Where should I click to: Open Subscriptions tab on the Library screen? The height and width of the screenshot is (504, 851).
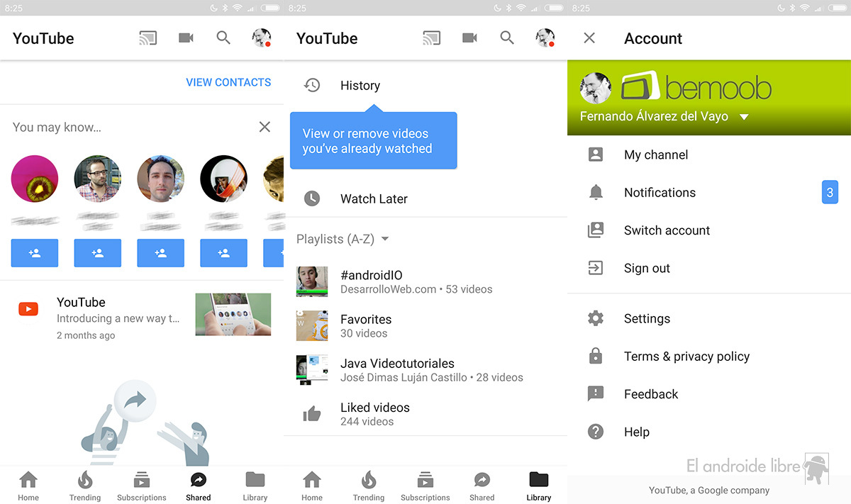coord(425,486)
